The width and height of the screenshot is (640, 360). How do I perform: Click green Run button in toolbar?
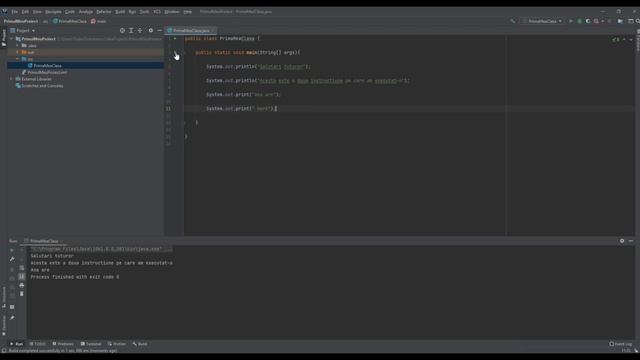[x=571, y=21]
